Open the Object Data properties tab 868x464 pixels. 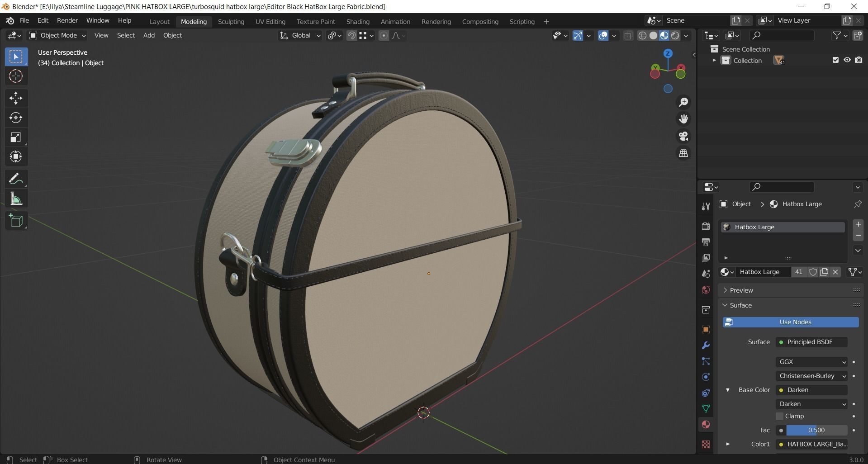(706, 408)
